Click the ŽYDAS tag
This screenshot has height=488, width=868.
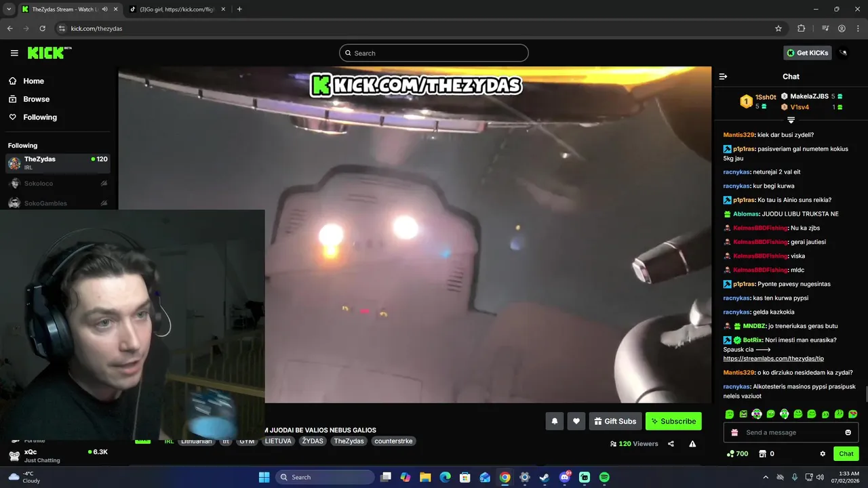(313, 441)
